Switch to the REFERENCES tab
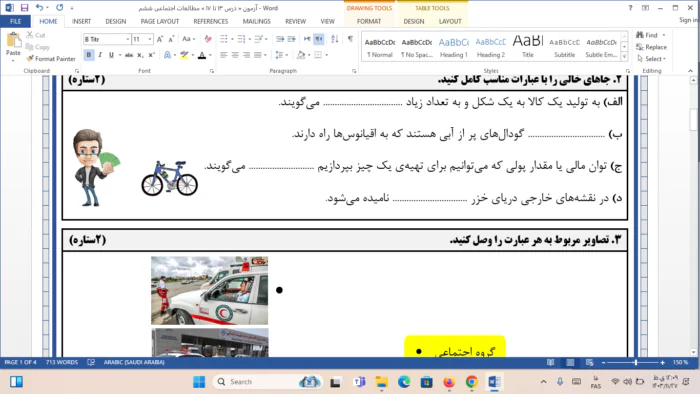This screenshot has width=700, height=394. [x=210, y=21]
